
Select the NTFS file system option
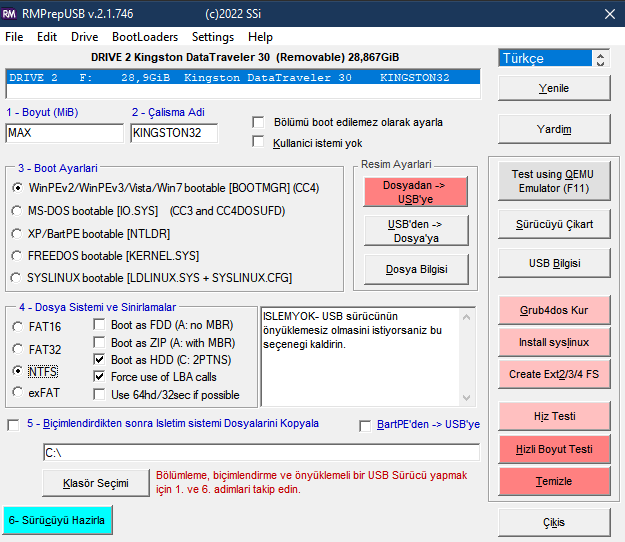pos(18,370)
